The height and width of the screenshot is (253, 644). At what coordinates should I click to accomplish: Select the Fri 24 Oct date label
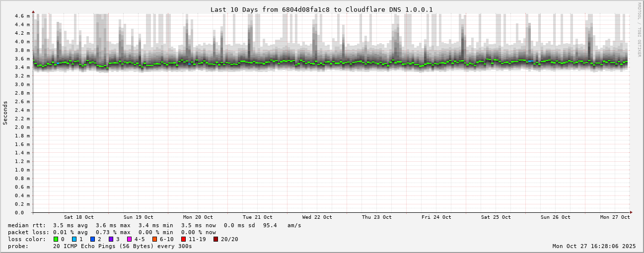pyautogui.click(x=436, y=217)
